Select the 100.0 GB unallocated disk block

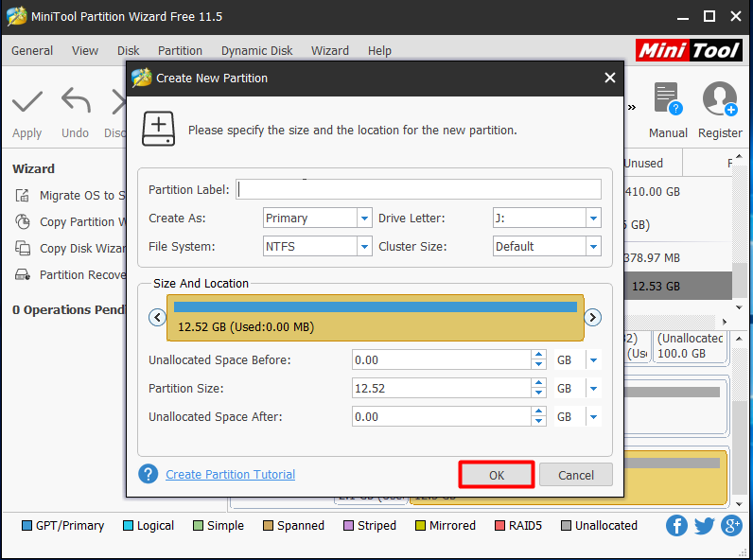(x=690, y=346)
